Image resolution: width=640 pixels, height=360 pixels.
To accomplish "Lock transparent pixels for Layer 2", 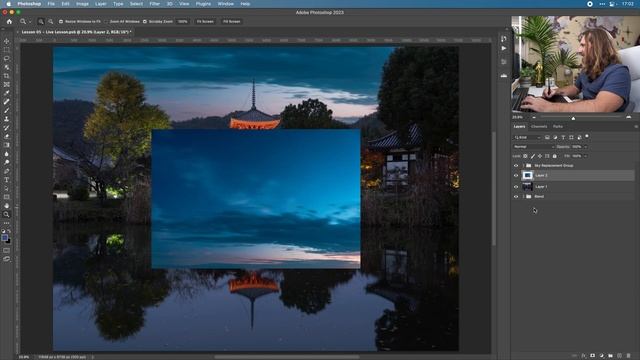I will coord(525,156).
